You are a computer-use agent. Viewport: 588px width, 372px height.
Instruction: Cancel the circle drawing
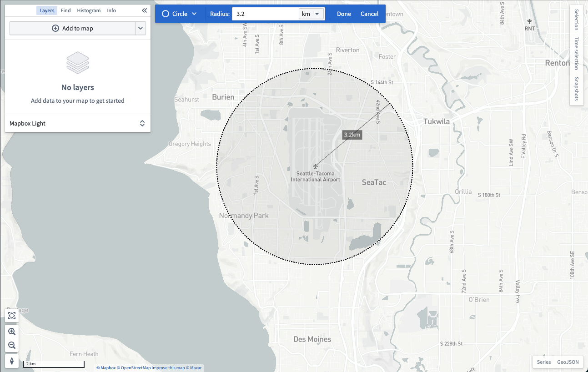pyautogui.click(x=369, y=14)
